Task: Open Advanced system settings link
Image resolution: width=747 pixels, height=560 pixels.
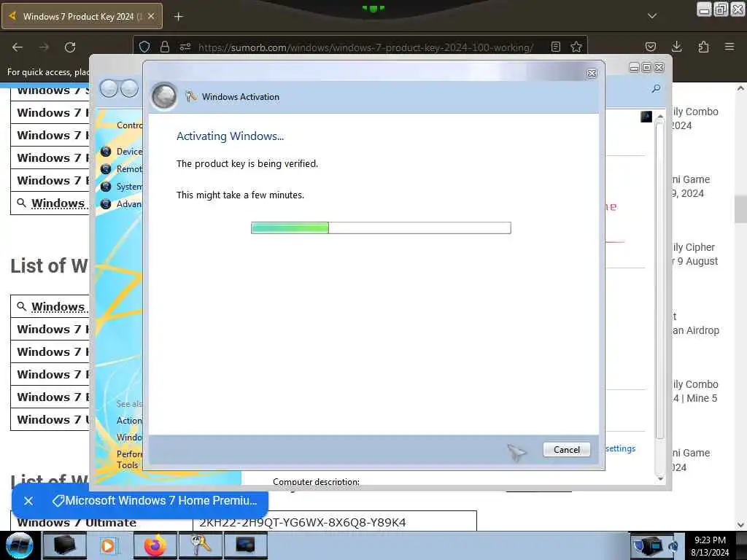Action: coord(129,204)
